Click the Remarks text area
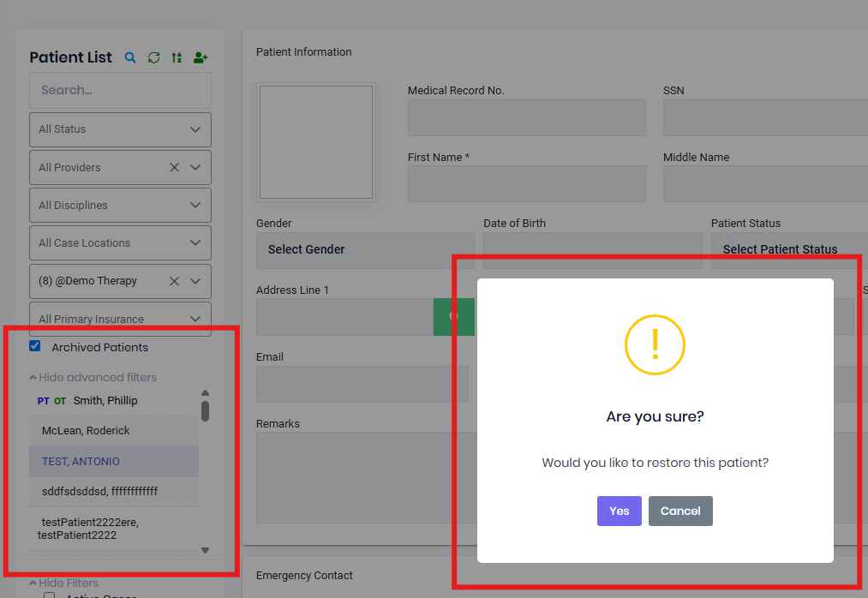 pos(366,478)
